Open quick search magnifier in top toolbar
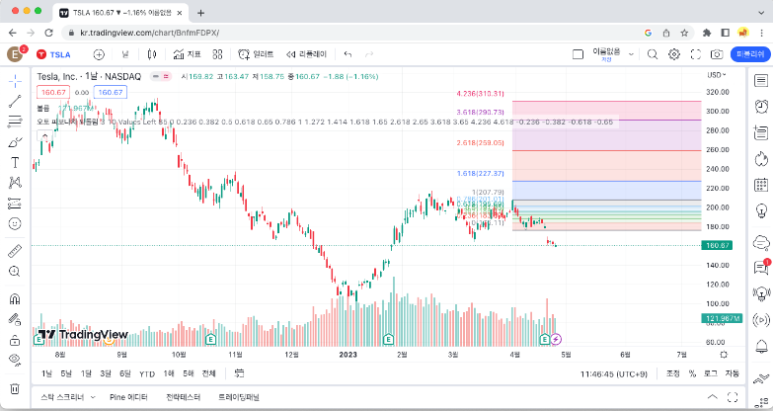773x411 pixels. [652, 55]
